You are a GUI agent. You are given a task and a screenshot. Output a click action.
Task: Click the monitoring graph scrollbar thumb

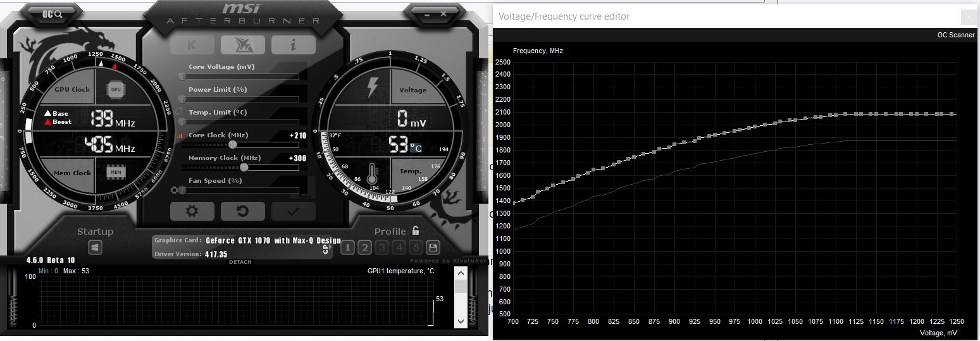tap(461, 286)
